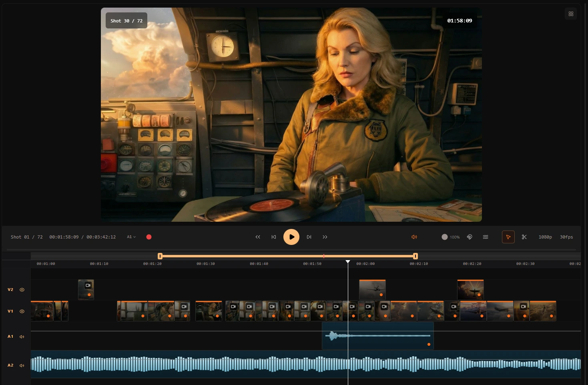Open the magnetic link tool
588x385 pixels.
(470, 237)
